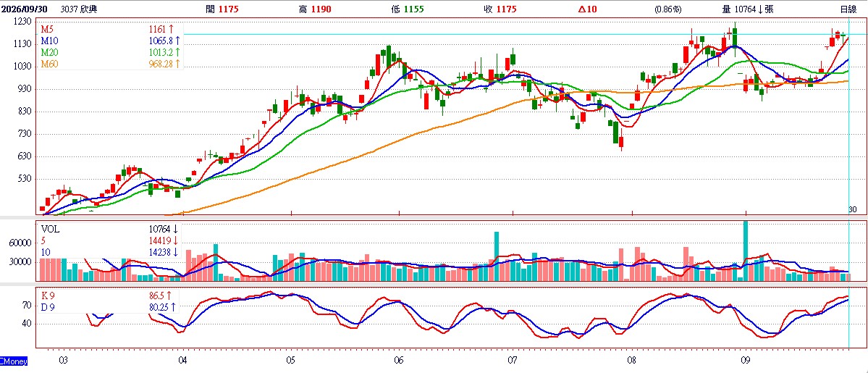The height and width of the screenshot is (373, 868).
Task: Click the 730 price axis label
Action: (x=26, y=134)
